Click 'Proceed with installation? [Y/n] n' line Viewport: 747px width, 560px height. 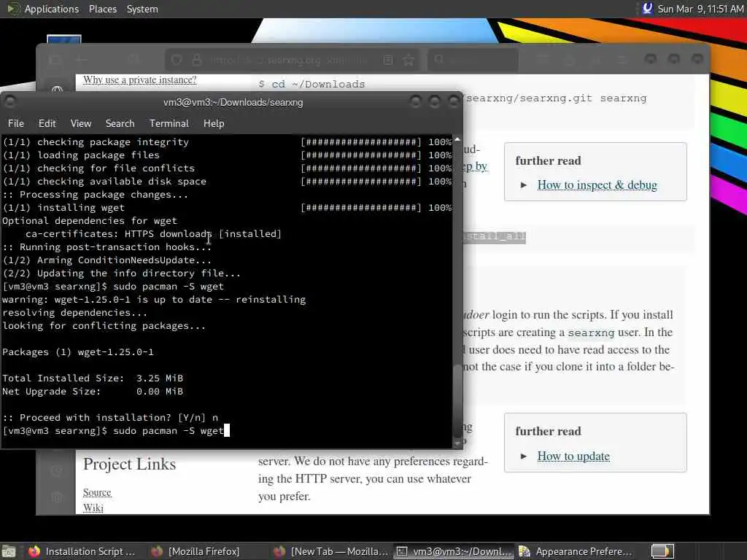110,418
